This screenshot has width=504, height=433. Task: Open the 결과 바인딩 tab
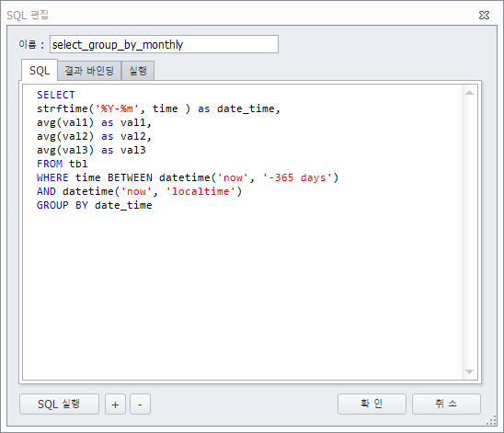pyautogui.click(x=89, y=71)
